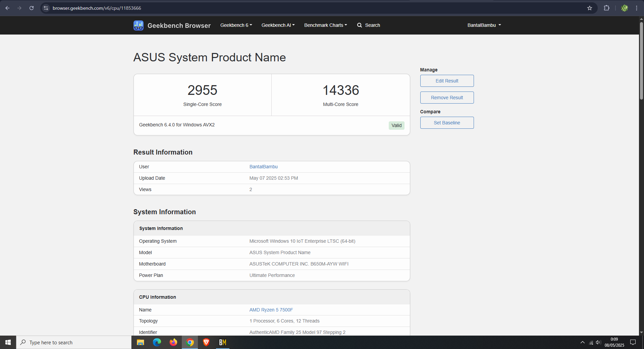Open File Explorer from the taskbar
This screenshot has width=644, height=349.
[x=141, y=342]
